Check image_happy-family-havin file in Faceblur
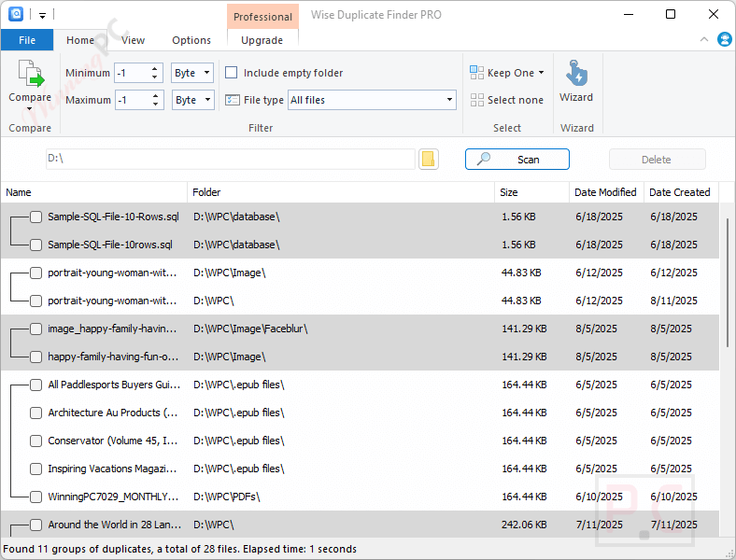This screenshot has height=560, width=736. (35, 329)
